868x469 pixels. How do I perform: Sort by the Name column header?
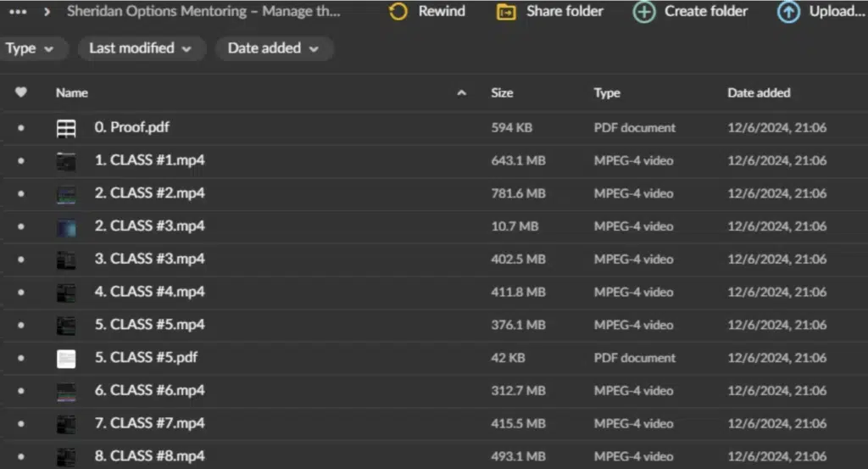click(72, 93)
